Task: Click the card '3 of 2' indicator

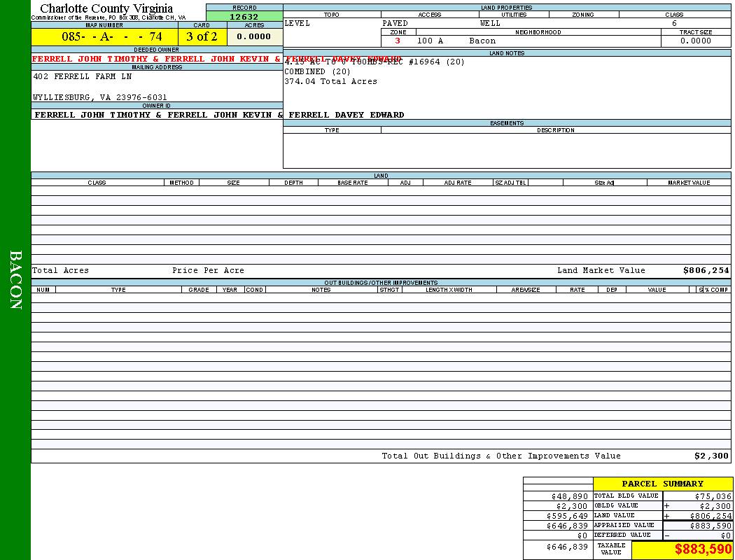Action: (202, 36)
